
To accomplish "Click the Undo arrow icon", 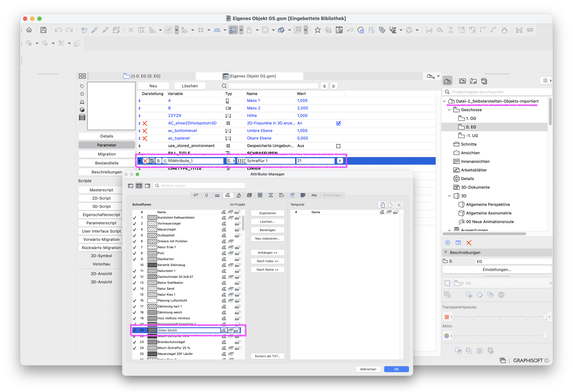I will click(x=58, y=30).
